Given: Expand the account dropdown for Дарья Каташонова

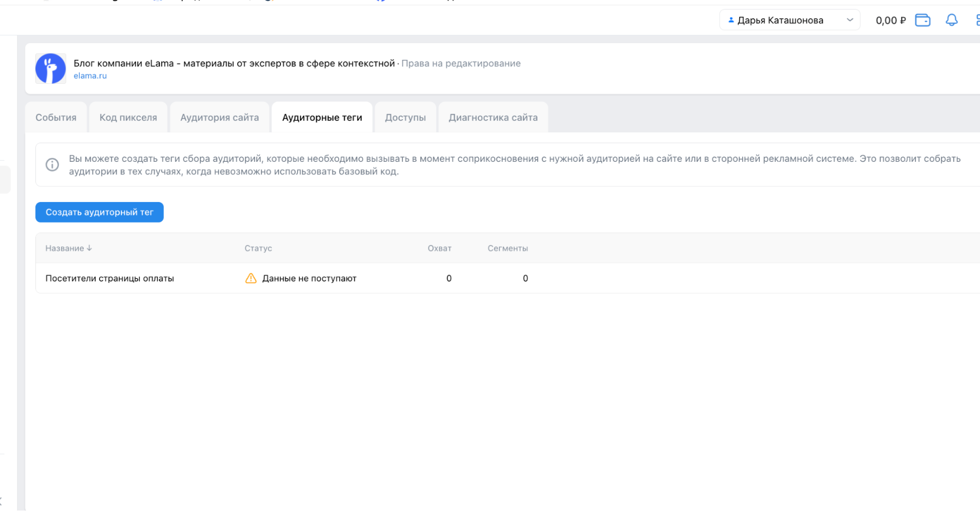Looking at the screenshot, I should pos(850,20).
